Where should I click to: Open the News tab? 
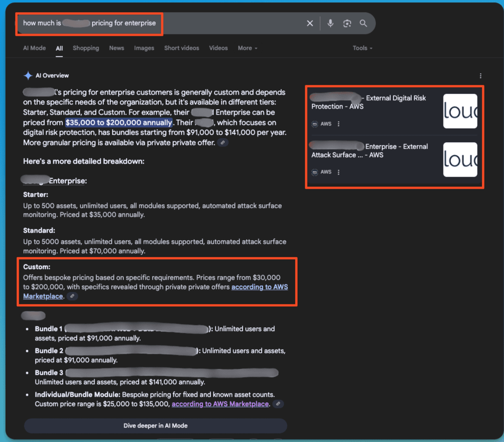point(116,48)
